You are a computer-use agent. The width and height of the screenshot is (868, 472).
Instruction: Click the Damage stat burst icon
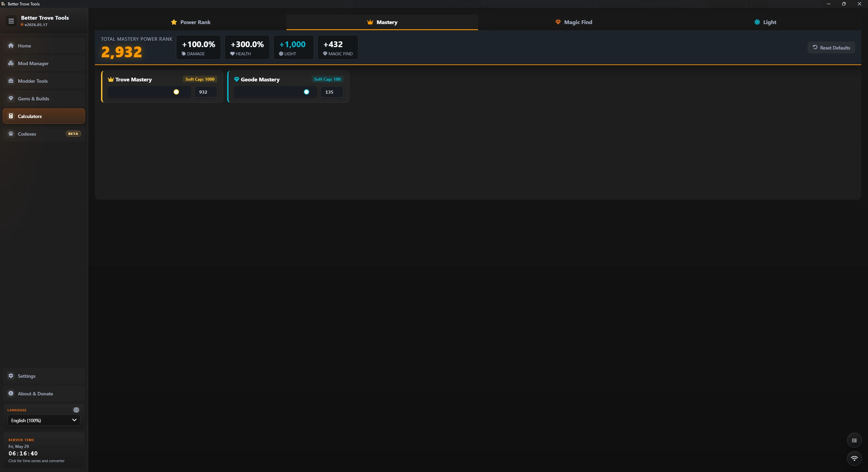coord(184,54)
